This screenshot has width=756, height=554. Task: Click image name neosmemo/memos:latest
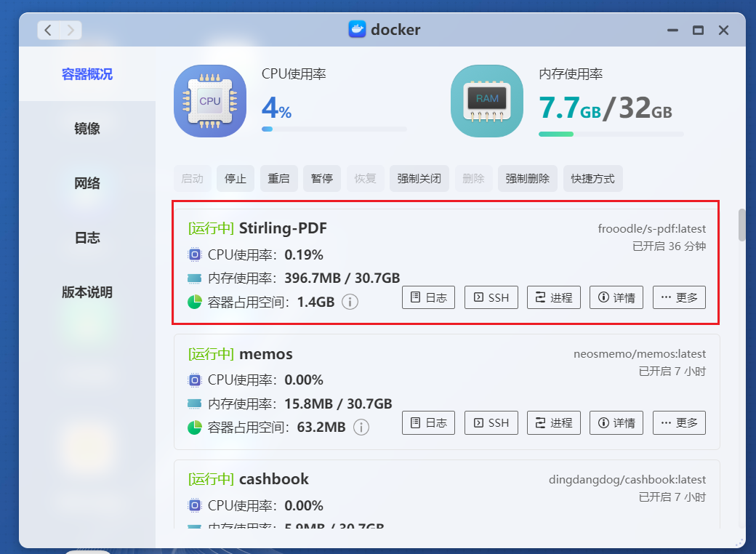tap(640, 354)
